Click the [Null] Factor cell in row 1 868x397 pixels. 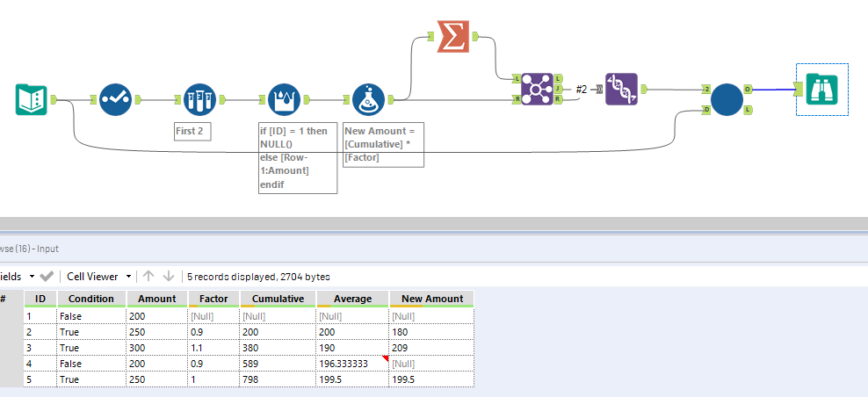213,316
